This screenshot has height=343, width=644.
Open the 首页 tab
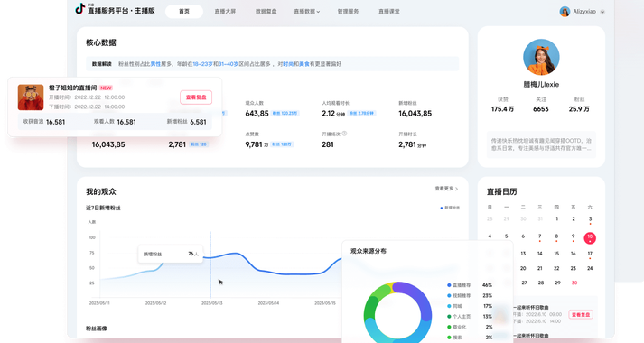point(184,12)
